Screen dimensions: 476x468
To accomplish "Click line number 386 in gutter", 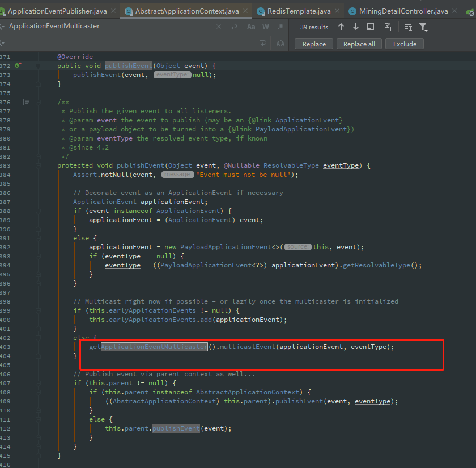I will 5,193.
